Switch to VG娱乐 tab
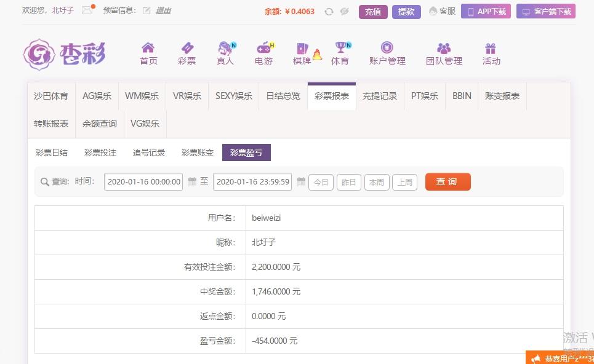This screenshot has height=364, width=594. pyautogui.click(x=145, y=124)
